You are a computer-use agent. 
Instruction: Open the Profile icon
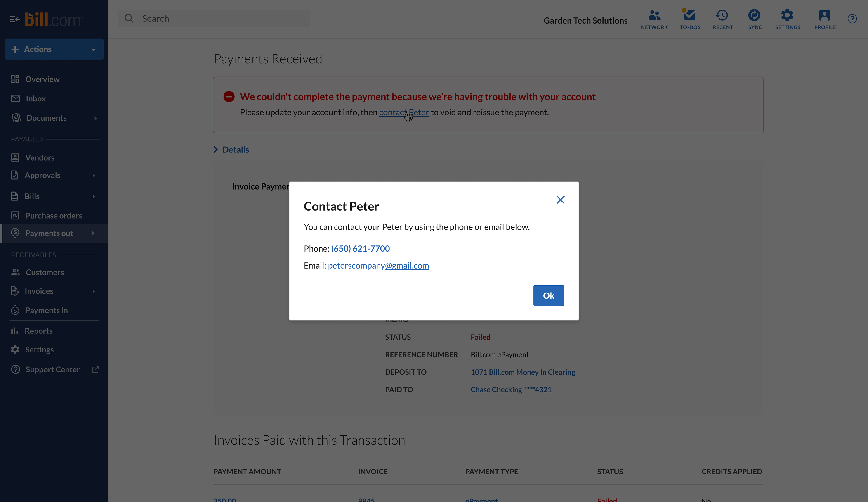(825, 15)
